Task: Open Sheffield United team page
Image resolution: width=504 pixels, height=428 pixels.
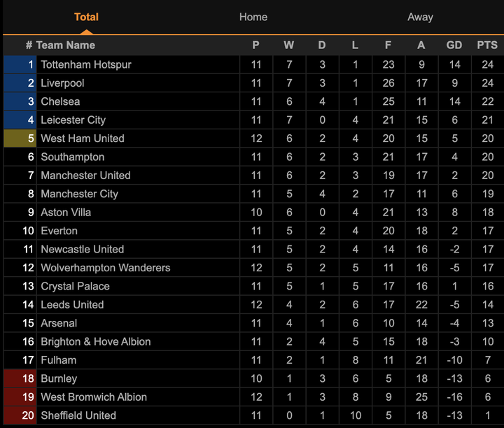Action: pyautogui.click(x=78, y=415)
